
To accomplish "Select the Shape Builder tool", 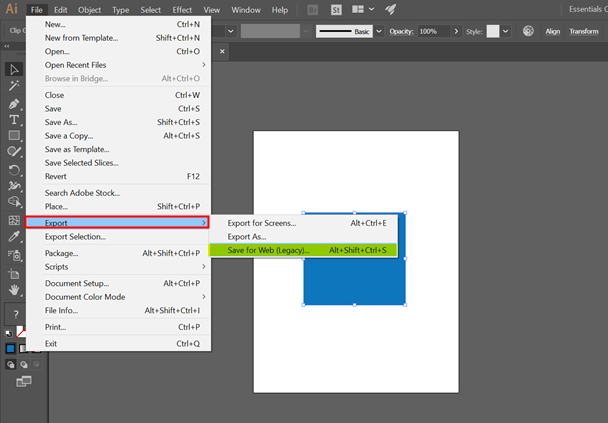I will (14, 202).
